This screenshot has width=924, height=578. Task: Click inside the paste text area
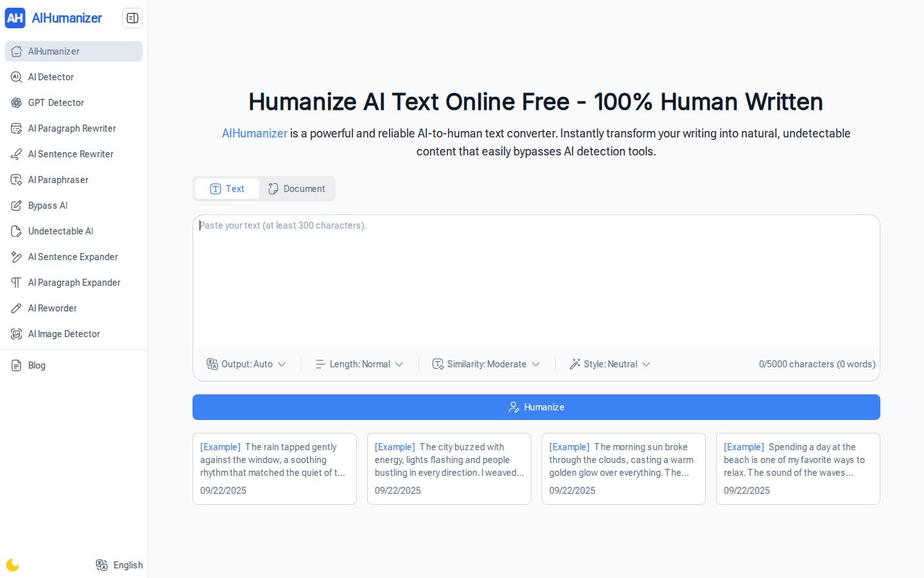(536, 281)
